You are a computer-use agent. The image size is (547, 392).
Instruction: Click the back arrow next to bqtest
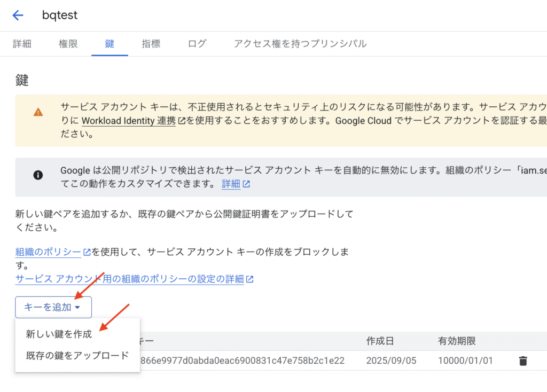pyautogui.click(x=18, y=15)
